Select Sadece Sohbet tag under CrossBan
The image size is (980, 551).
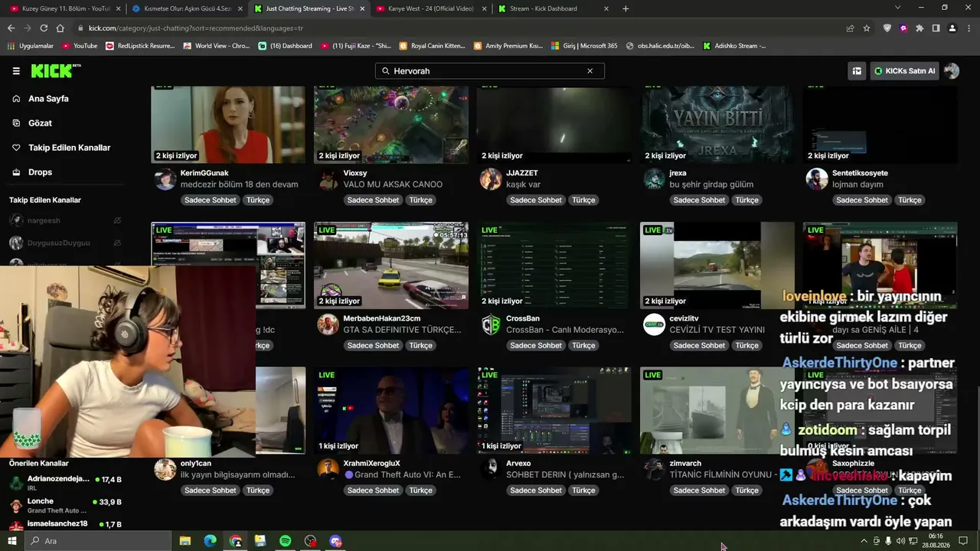[x=536, y=345]
